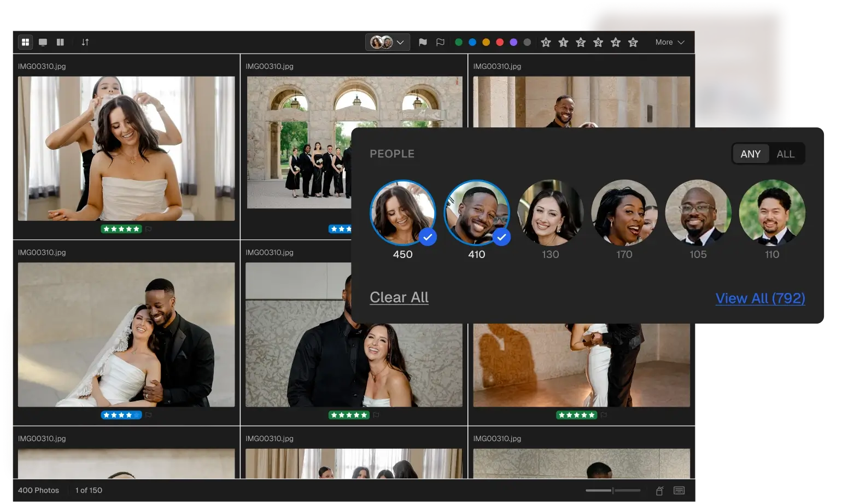Image resolution: width=848 pixels, height=504 pixels.
Task: Filter by 0-star rating
Action: point(546,42)
